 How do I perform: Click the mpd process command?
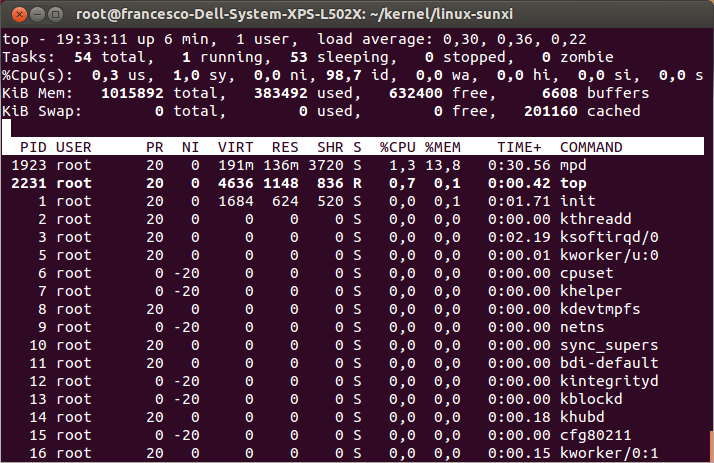[x=573, y=165]
